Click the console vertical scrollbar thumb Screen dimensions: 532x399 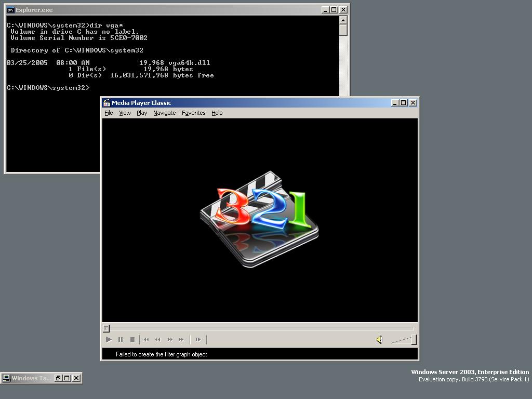[x=343, y=30]
